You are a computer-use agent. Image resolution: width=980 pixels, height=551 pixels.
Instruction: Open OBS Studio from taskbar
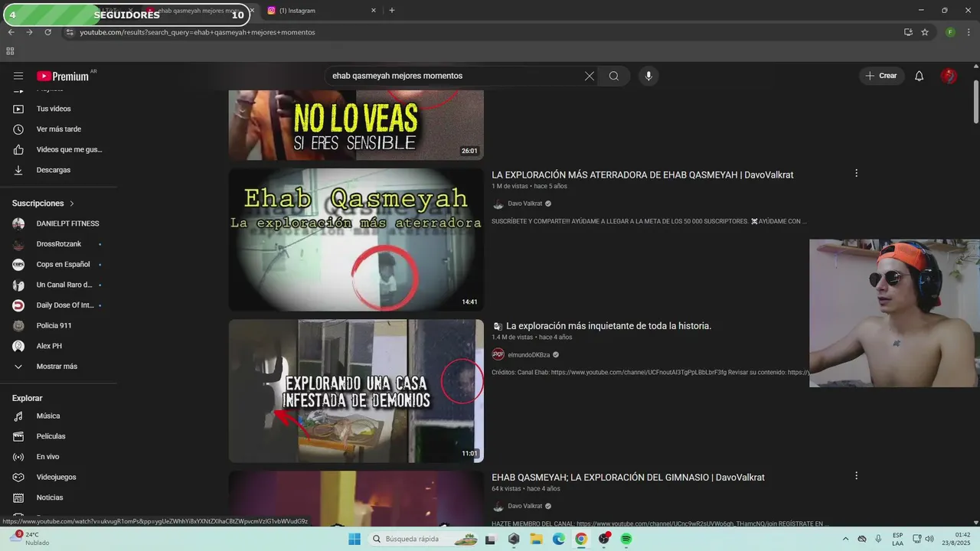pos(603,539)
